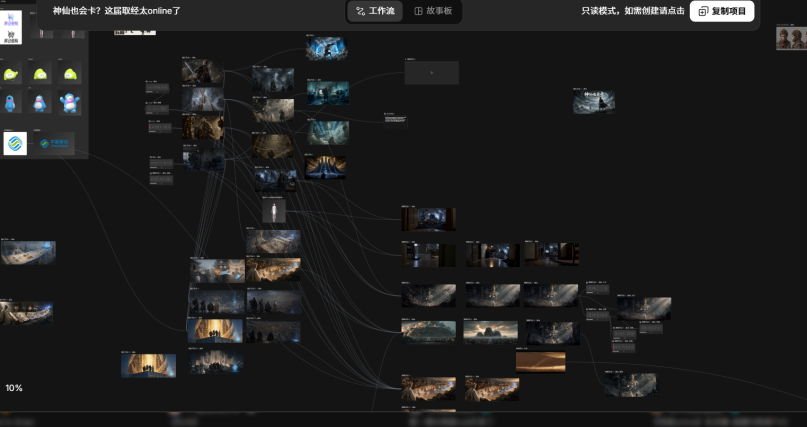Select the warrior holding a sword thumbnail
Viewport: 807px width, 427px height.
[203, 73]
